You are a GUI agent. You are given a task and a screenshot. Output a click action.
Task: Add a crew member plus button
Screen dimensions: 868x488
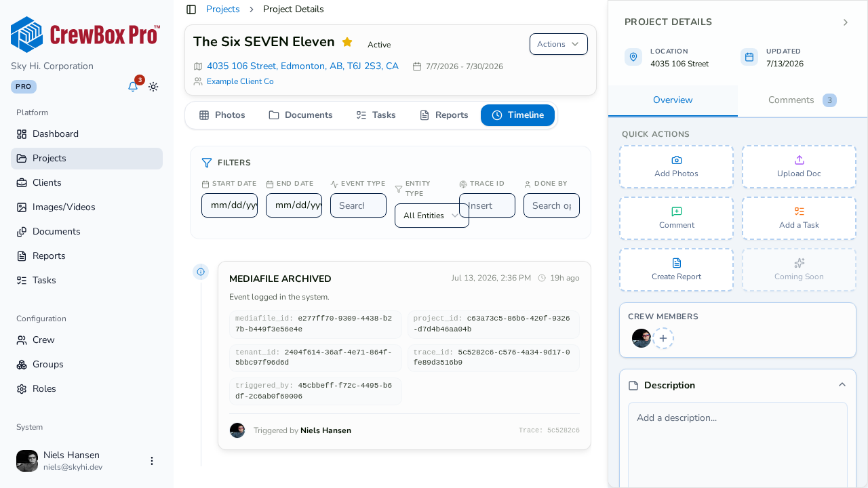(663, 338)
